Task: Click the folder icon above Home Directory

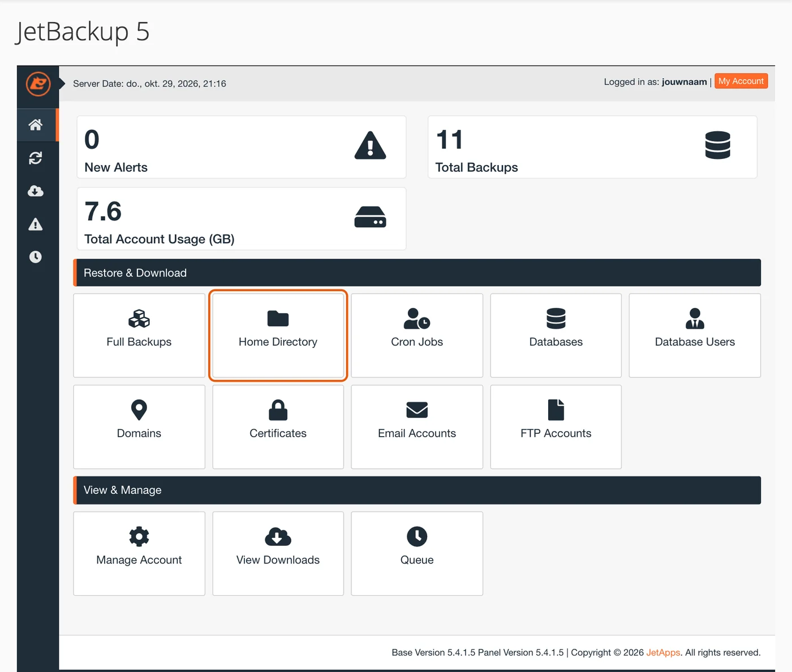Action: (278, 319)
